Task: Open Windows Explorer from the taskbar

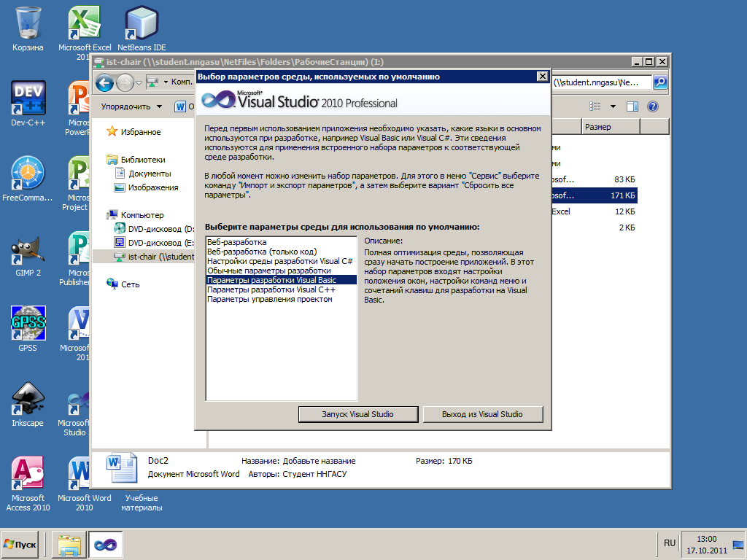Action: click(x=69, y=545)
